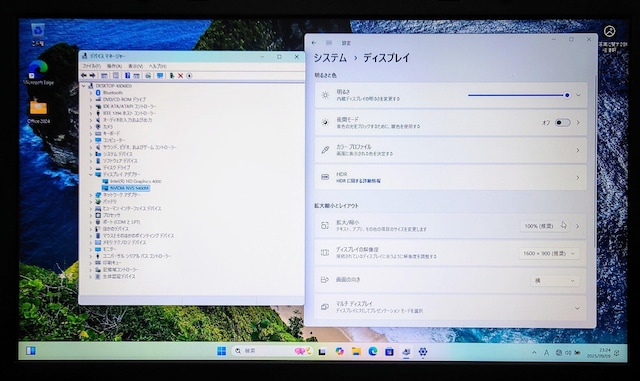640x381 pixels.
Task: Click the scan for hardware changes monitor icon
Action: point(160,76)
